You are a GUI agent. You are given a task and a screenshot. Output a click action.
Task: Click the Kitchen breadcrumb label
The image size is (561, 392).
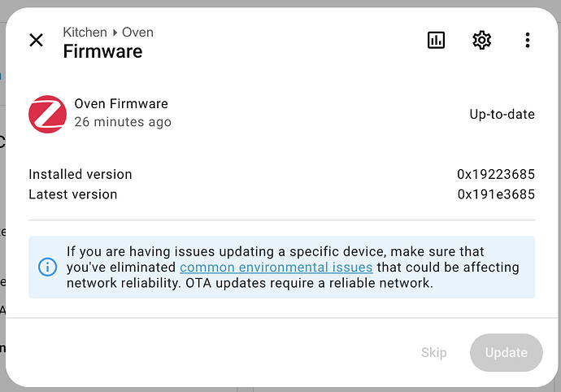85,33
